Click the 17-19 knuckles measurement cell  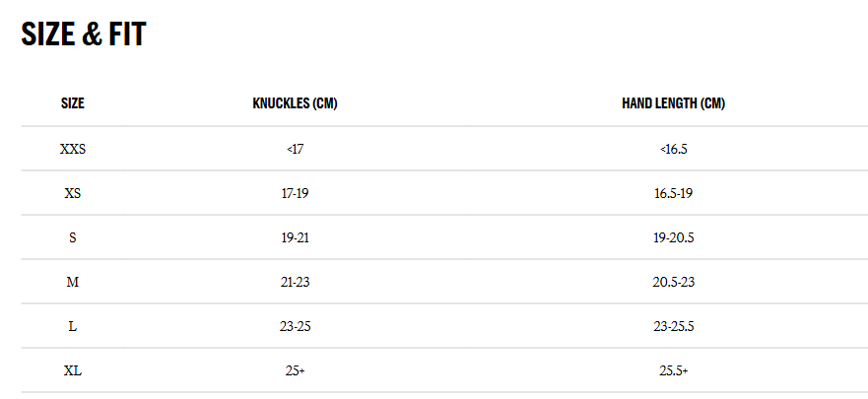coord(295,193)
